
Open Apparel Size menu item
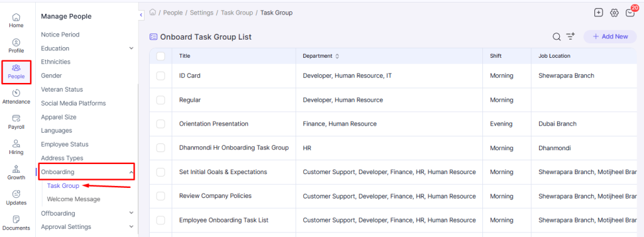click(58, 117)
